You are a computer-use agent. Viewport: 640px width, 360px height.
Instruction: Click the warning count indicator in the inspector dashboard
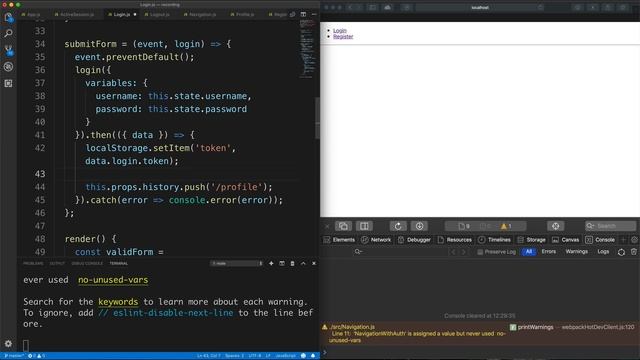point(506,226)
